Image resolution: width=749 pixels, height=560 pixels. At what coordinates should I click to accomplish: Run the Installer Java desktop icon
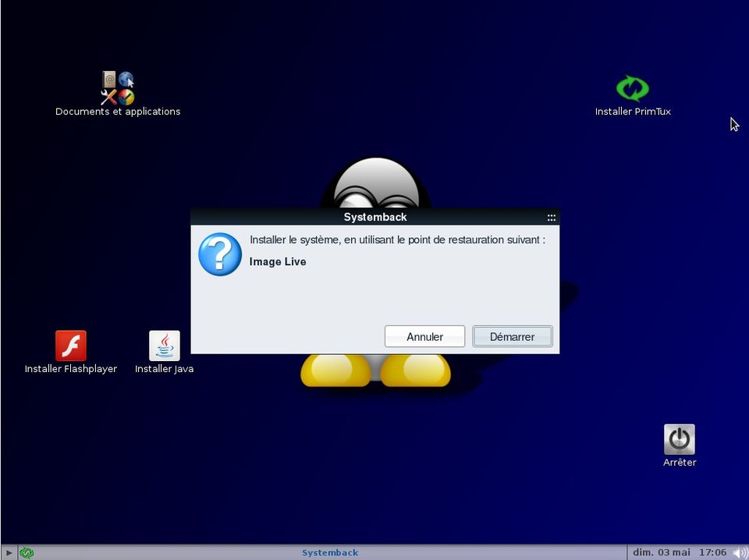[164, 345]
